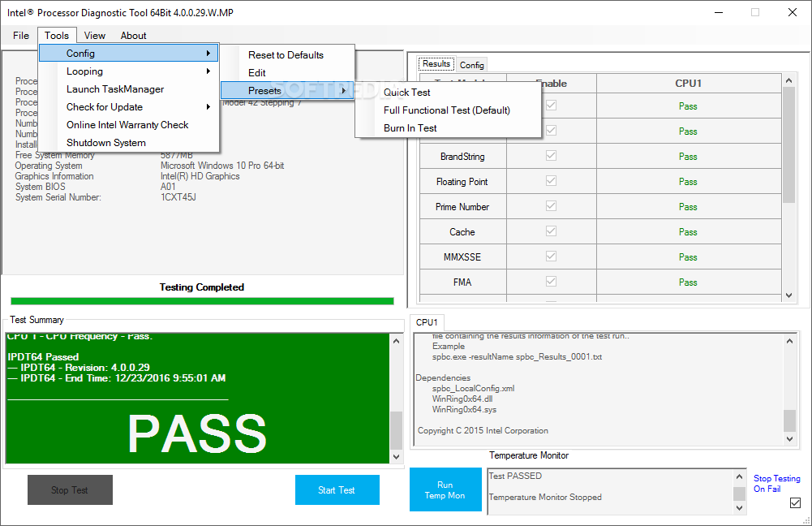Click WinRing0x64.dll dependency line
The width and height of the screenshot is (812, 526).
point(462,399)
